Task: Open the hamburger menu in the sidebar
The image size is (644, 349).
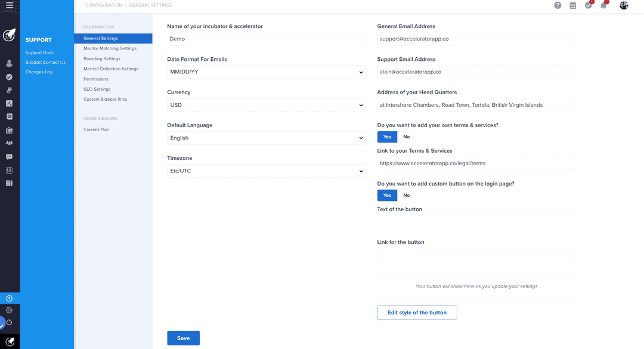Action: pos(10,5)
